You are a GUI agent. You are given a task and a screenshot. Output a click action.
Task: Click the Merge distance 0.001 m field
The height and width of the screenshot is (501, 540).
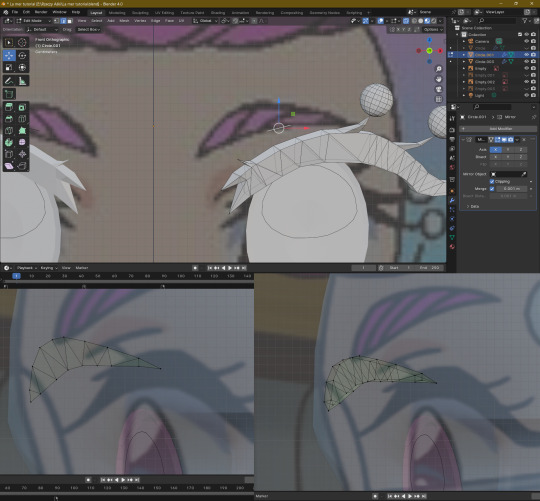(511, 189)
